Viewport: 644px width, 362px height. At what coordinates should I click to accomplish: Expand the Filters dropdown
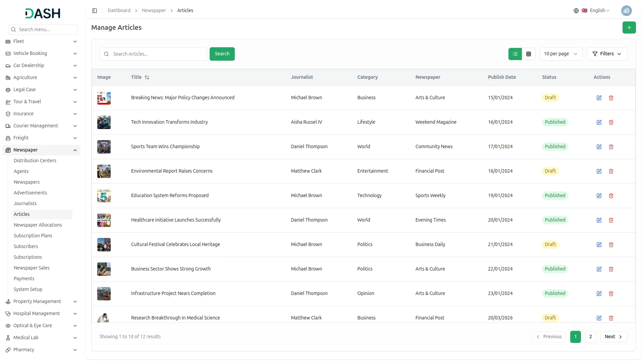(606, 54)
